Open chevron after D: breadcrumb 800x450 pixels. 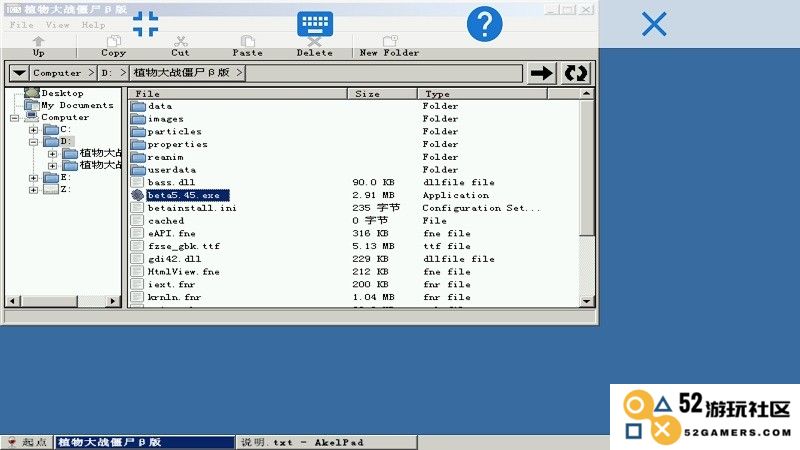click(123, 73)
